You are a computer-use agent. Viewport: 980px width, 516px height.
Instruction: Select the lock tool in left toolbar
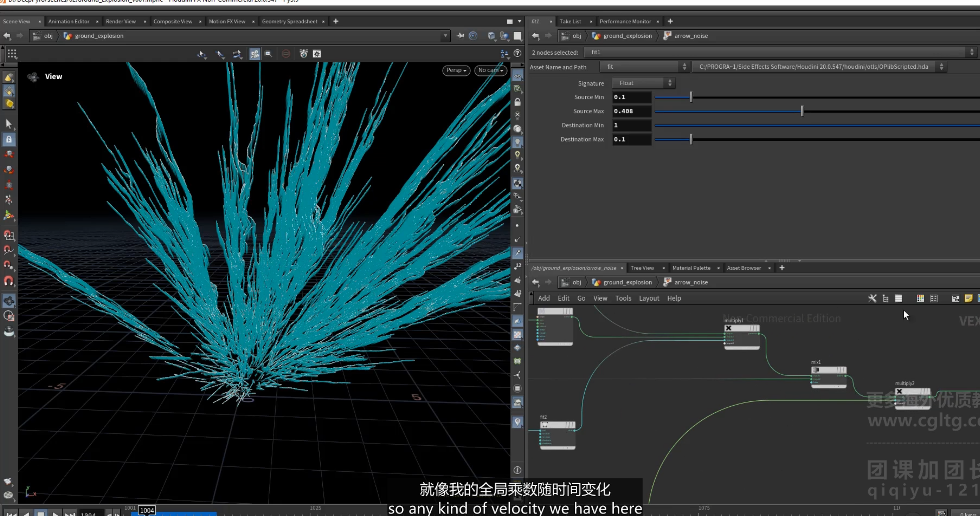9,139
